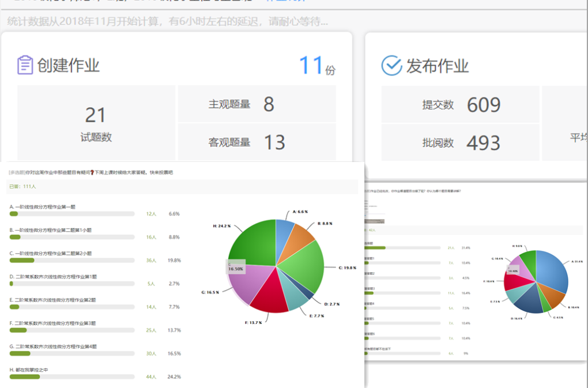
Task: Click option A 一阶线性微分方程作业第一题 progress bar
Action: click(x=72, y=213)
